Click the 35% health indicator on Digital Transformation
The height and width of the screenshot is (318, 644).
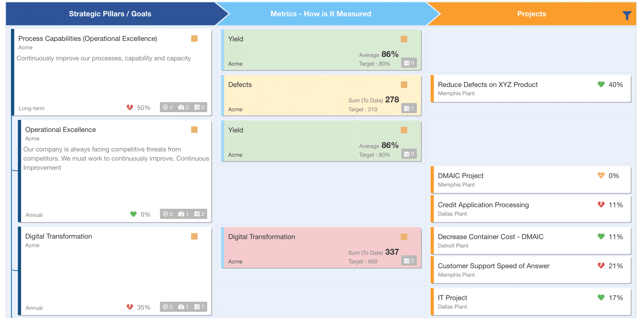(130, 307)
